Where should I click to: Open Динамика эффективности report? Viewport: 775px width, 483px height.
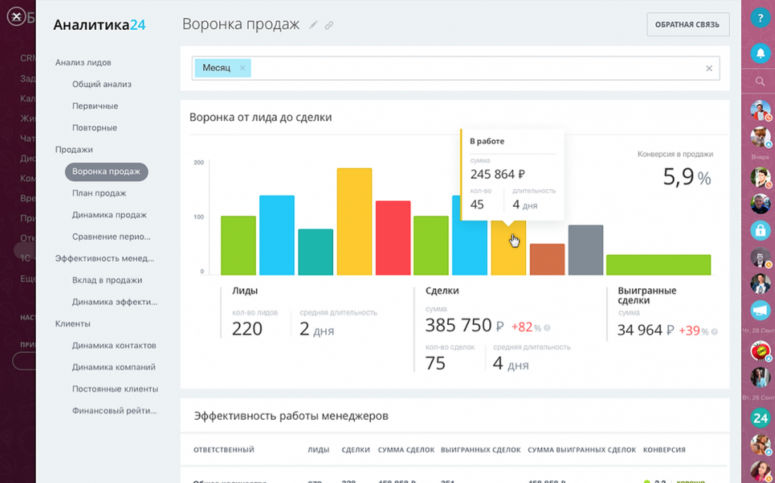pos(115,302)
